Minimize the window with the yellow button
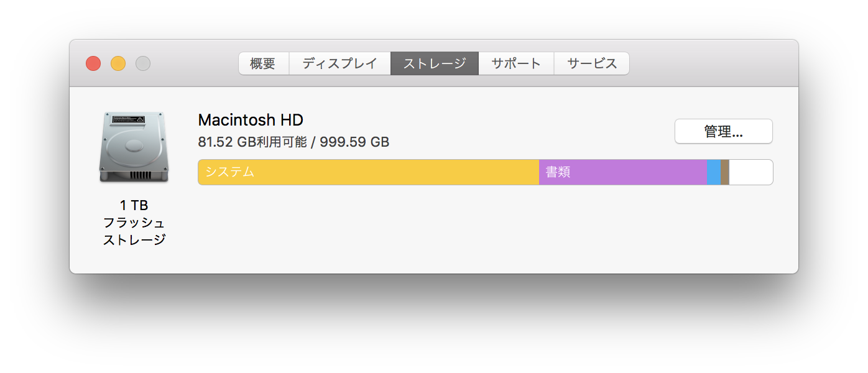Screen dimensions: 868x373 118,63
